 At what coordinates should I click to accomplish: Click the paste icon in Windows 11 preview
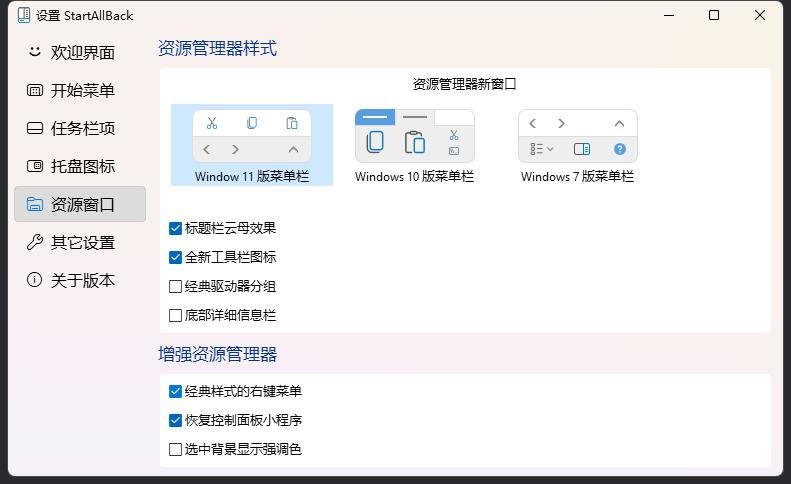point(292,123)
